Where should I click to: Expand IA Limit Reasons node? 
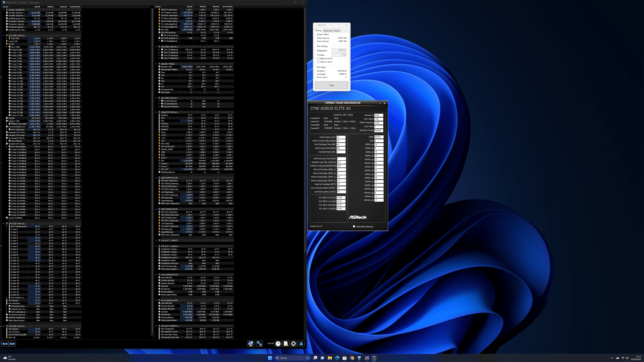click(x=159, y=101)
